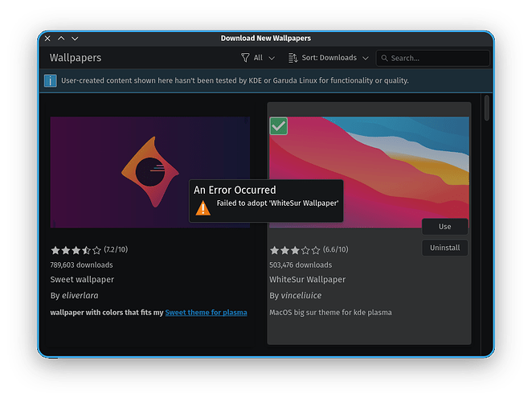Click the user-created content warning text
The width and height of the screenshot is (532, 402).
[x=235, y=80]
